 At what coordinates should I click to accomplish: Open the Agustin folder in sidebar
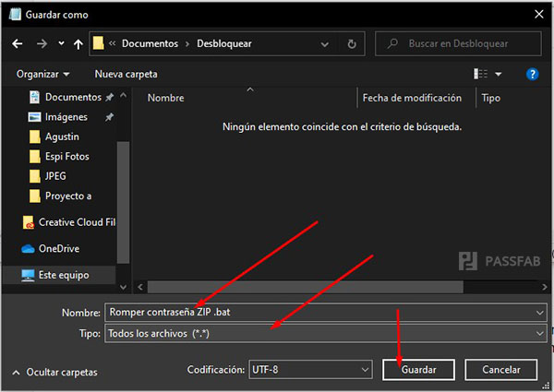tap(62, 137)
